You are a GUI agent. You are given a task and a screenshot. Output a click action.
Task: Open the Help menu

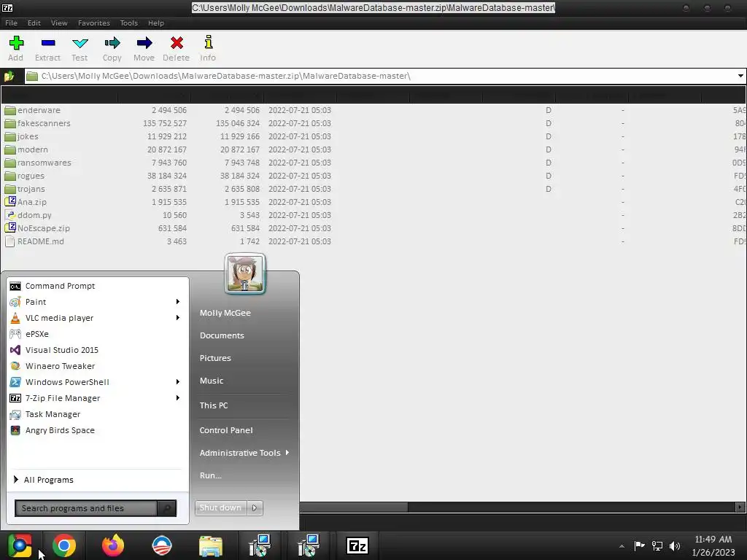point(156,23)
